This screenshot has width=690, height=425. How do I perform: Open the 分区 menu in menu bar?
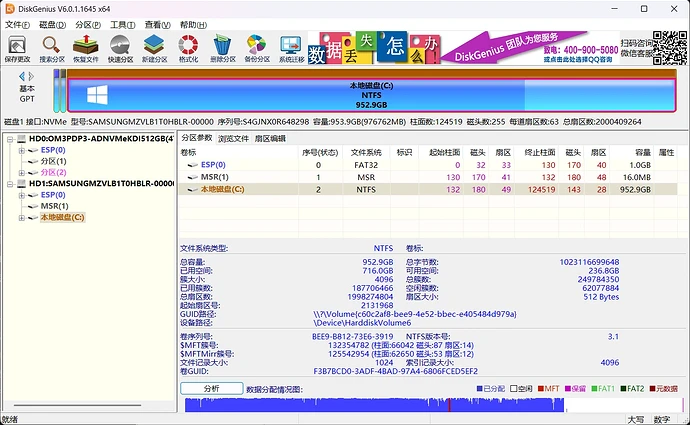click(89, 22)
